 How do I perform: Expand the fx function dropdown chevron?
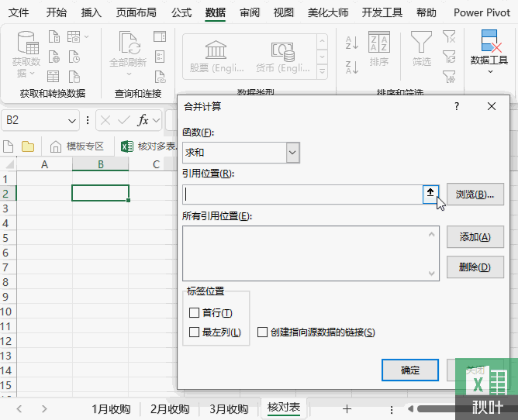[x=157, y=120]
